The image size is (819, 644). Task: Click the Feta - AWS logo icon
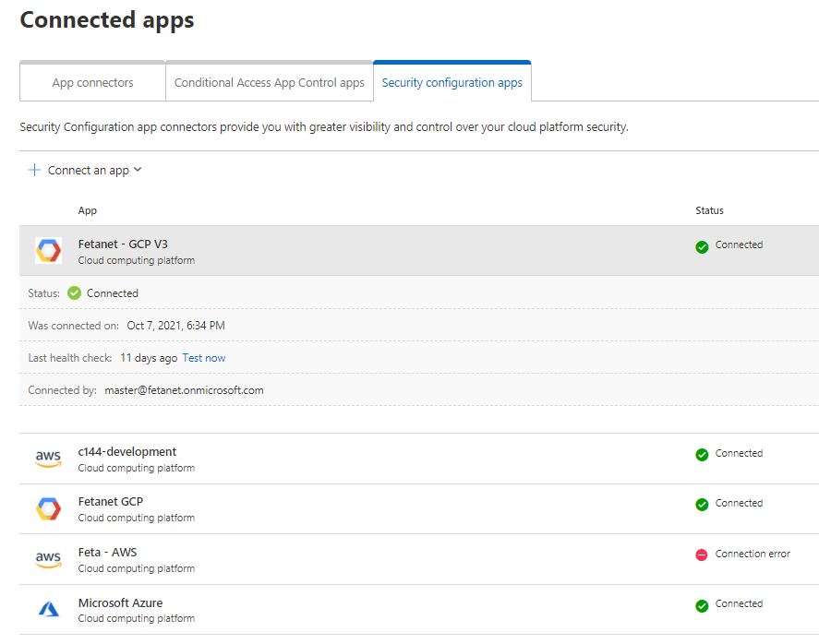tap(48, 559)
